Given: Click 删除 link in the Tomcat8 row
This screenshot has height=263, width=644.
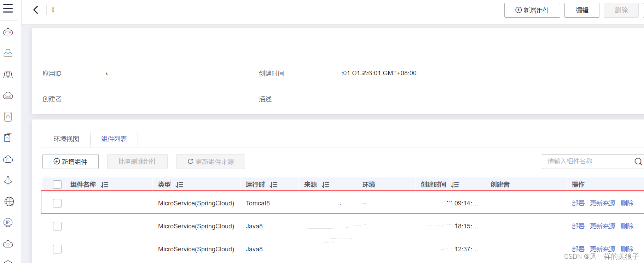Looking at the screenshot, I should (x=627, y=203).
